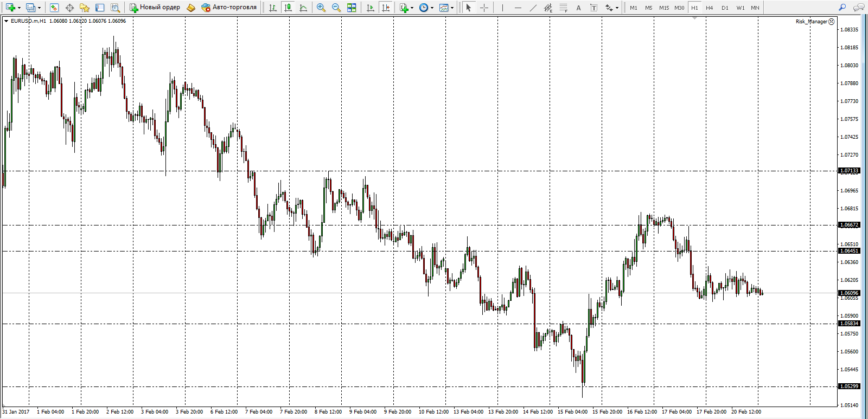The height and width of the screenshot is (419, 868).
Task: Select the horizontal line label 1.05299
Action: pos(849,386)
